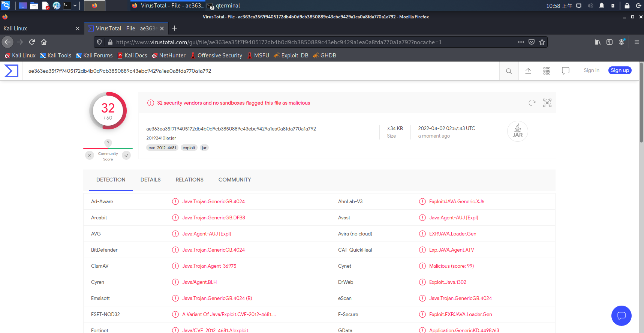Open the Exploit-DB bookmark
The image size is (644, 333).
point(291,55)
